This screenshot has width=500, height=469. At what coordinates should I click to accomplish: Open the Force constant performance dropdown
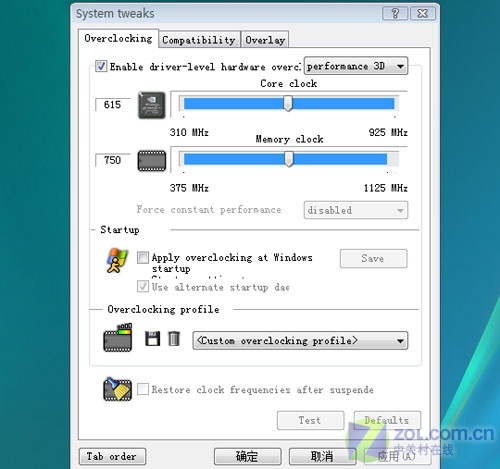[356, 210]
